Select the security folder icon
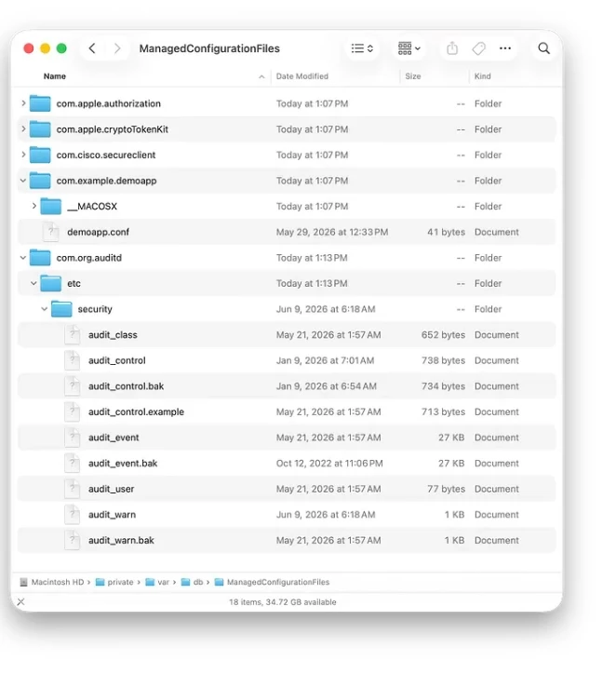The width and height of the screenshot is (616, 674). coord(61,309)
